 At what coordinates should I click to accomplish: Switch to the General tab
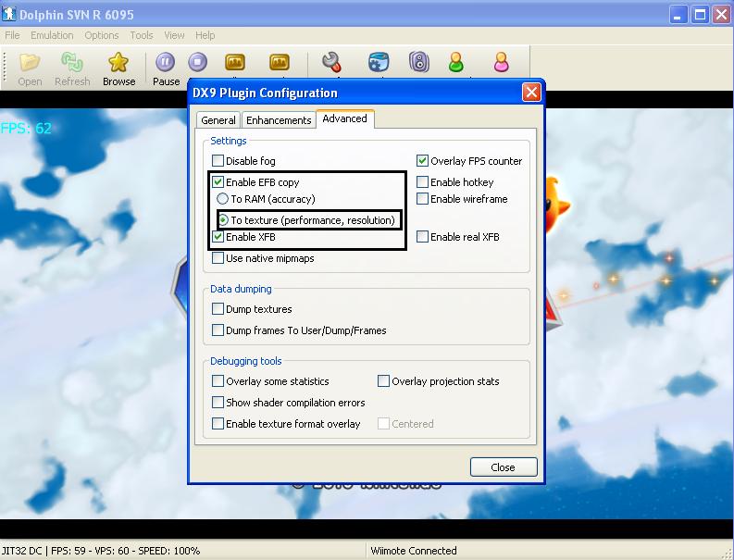tap(218, 120)
